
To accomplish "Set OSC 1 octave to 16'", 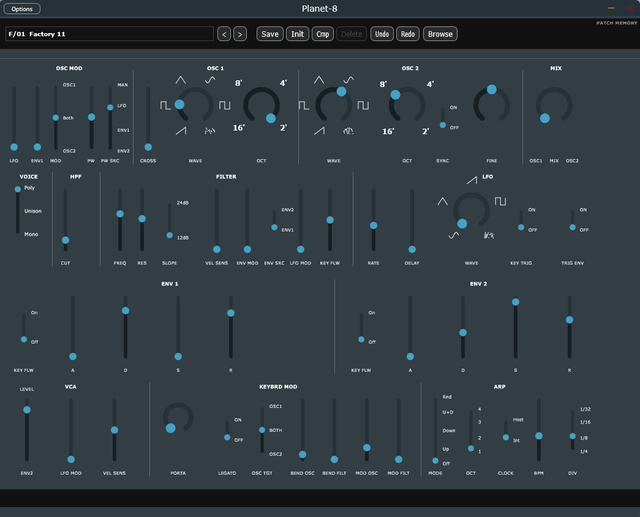I will [239, 128].
